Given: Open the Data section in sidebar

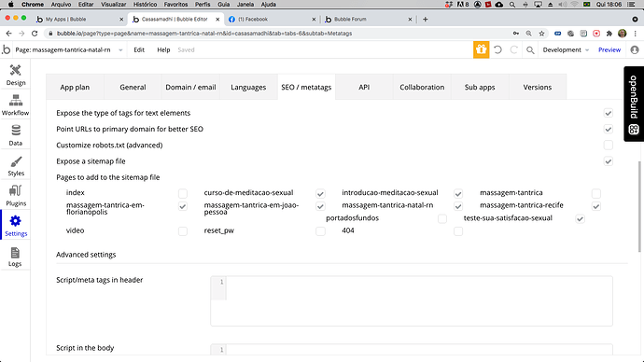Looking at the screenshot, I should coord(16,135).
